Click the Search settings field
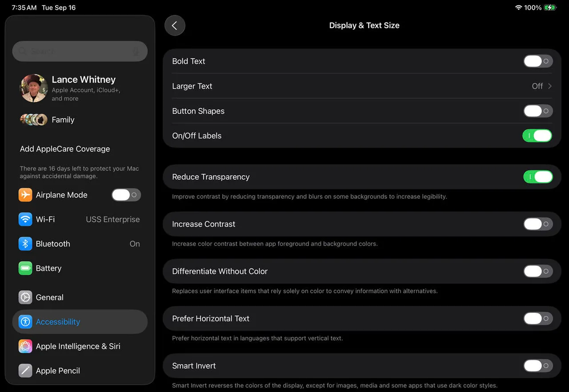 pyautogui.click(x=76, y=52)
